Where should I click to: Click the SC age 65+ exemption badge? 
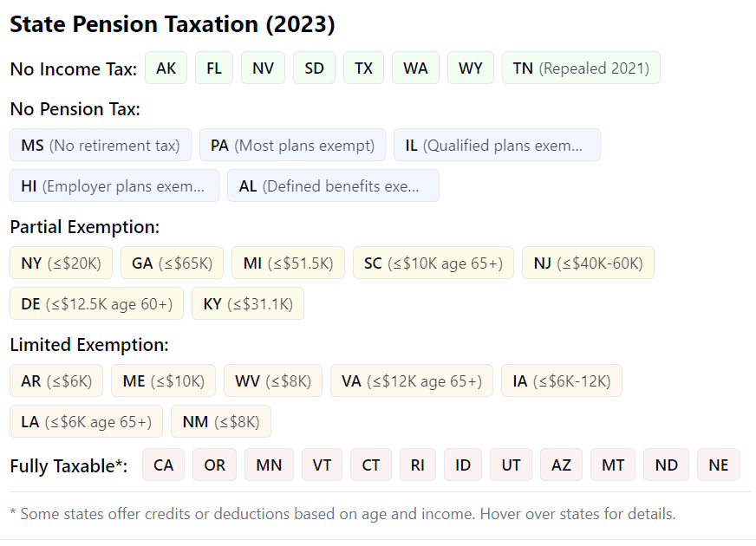(x=433, y=263)
